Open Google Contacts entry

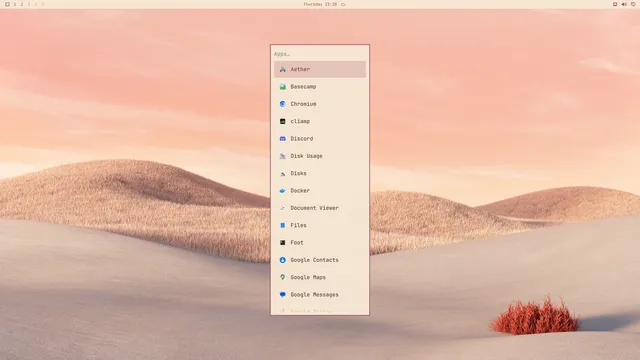tap(320, 260)
